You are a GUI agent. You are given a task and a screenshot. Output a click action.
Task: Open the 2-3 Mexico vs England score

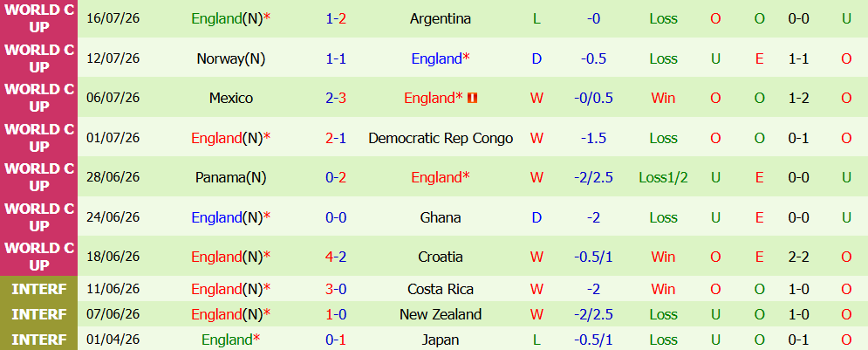(336, 98)
